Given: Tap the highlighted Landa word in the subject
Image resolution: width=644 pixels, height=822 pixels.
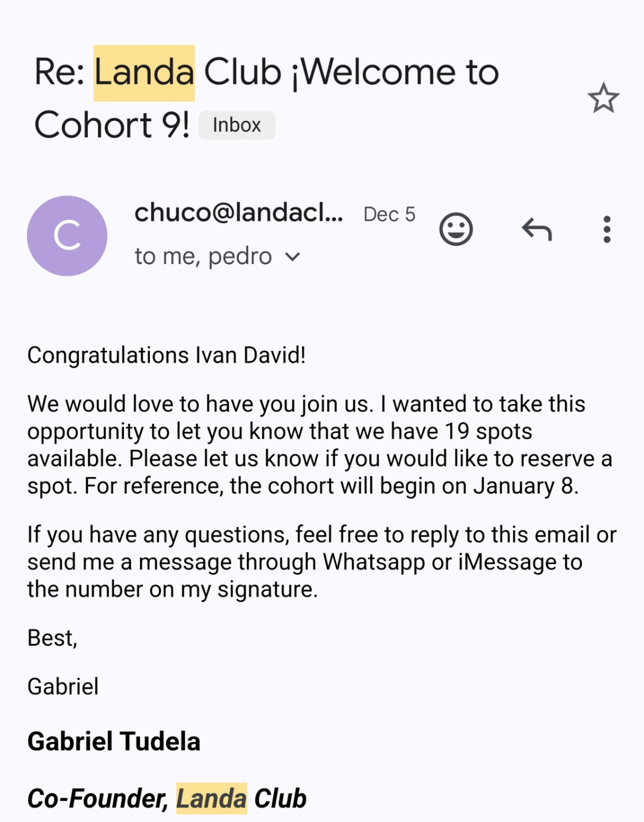Looking at the screenshot, I should [144, 72].
